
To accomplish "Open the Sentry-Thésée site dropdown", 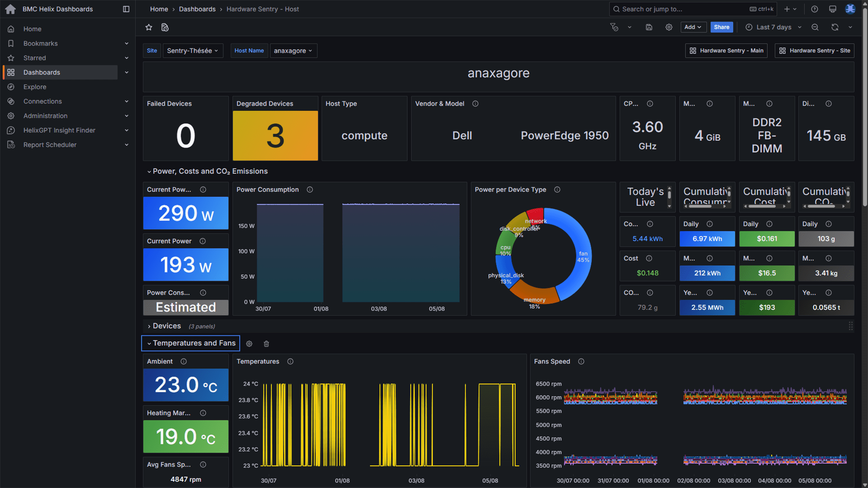I will [x=193, y=51].
